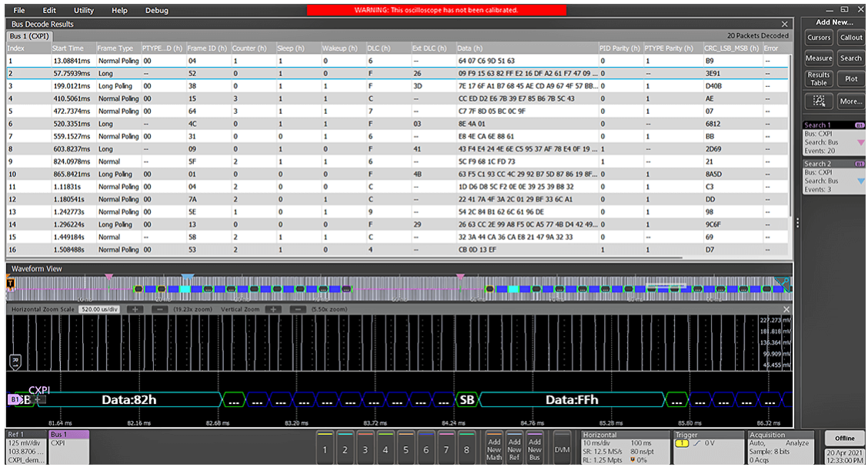Click the Data (h) column header
868x467 pixels.
point(526,48)
